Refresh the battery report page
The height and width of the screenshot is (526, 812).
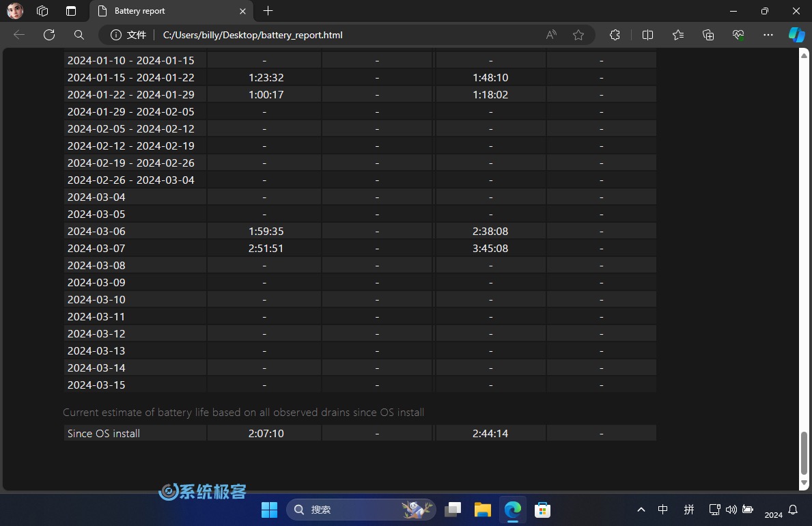tap(49, 35)
